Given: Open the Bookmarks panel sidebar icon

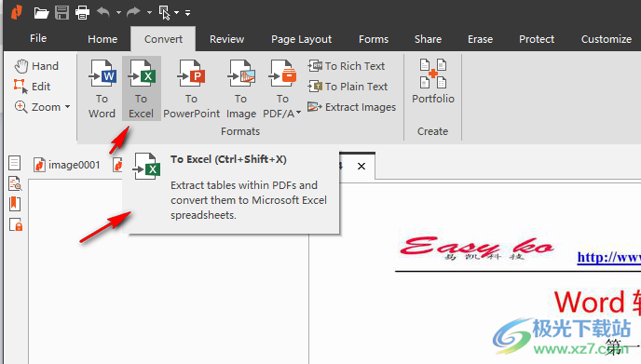Looking at the screenshot, I should [x=15, y=204].
